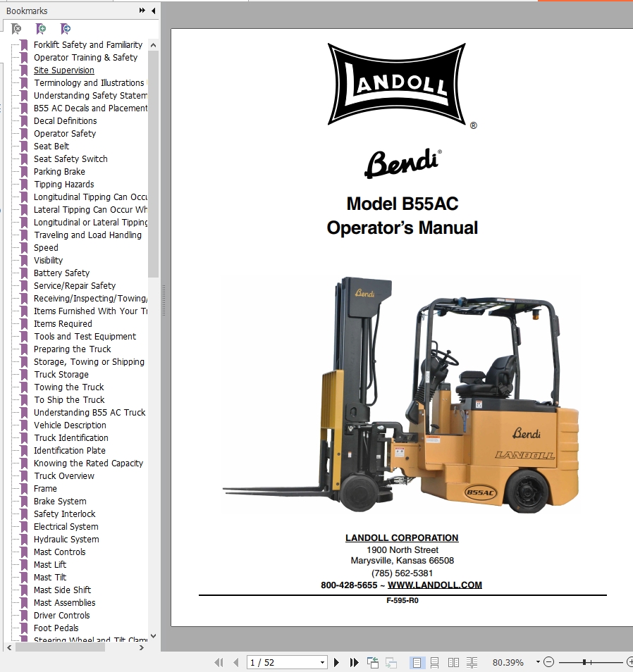Go to the Electrical System bookmark
Screen dimensions: 633x672
pyautogui.click(x=66, y=527)
